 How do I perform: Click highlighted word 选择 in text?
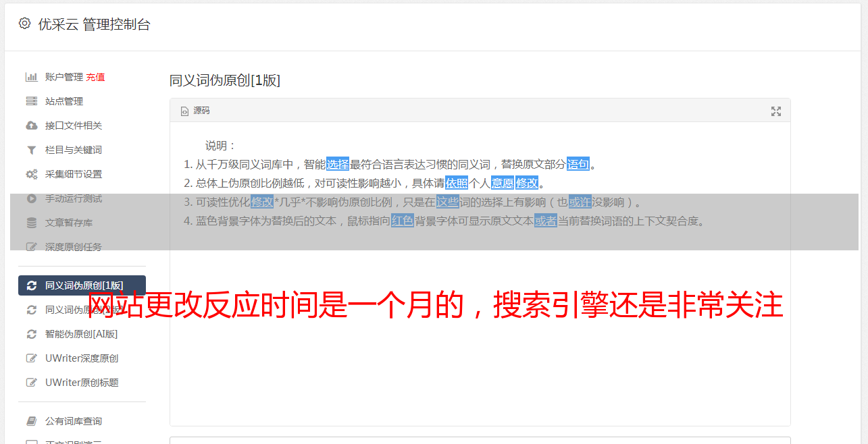[x=338, y=164]
